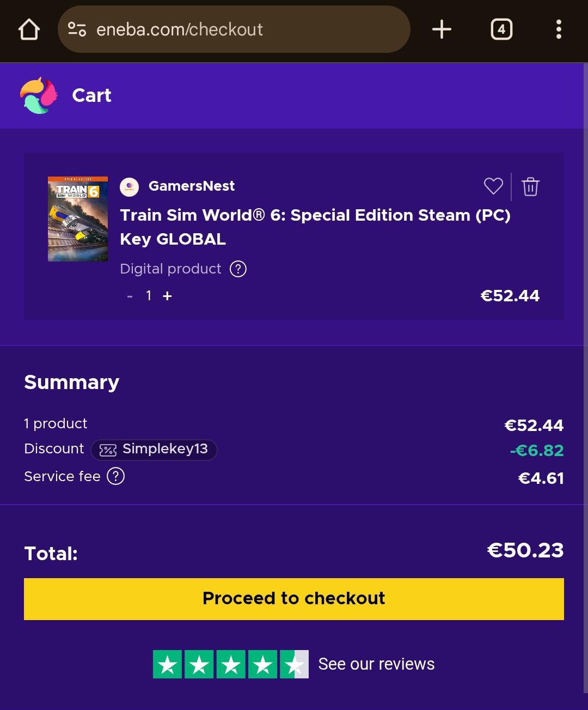Open the browser three-dot menu
The width and height of the screenshot is (588, 710).
[x=559, y=29]
